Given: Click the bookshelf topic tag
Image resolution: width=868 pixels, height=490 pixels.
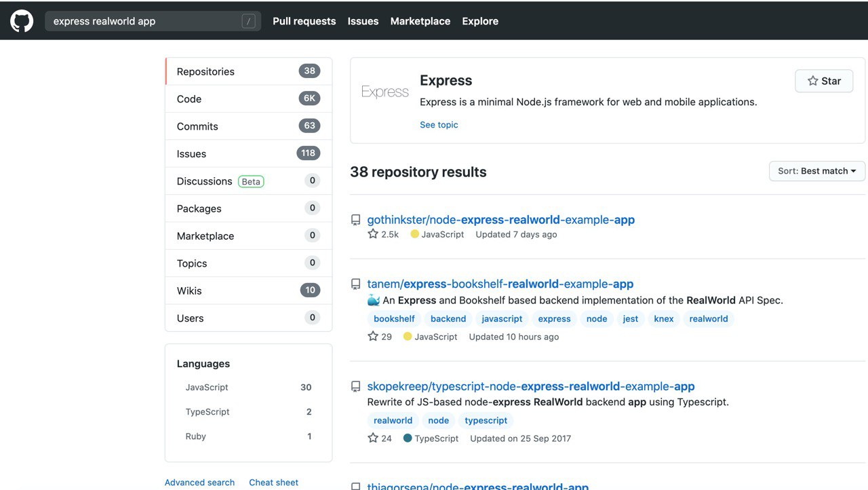Looking at the screenshot, I should pyautogui.click(x=394, y=319).
